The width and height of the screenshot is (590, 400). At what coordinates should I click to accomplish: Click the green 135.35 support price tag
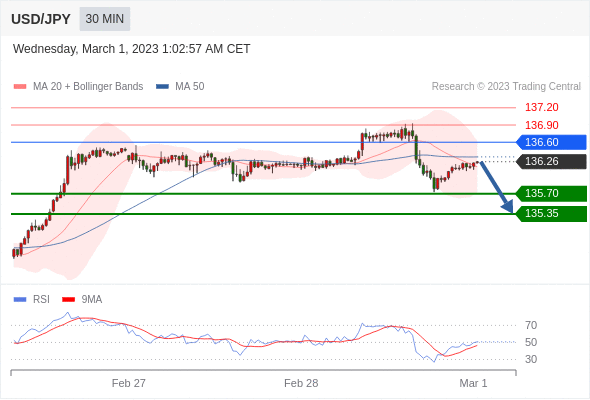551,213
